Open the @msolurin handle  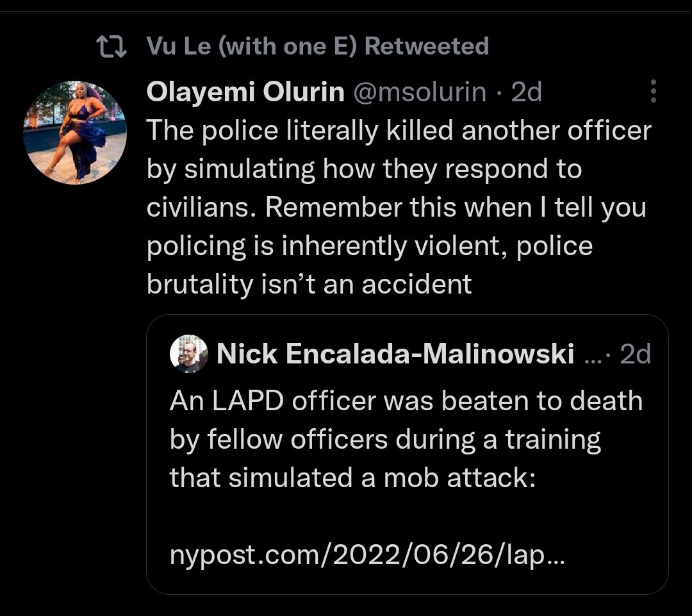[x=420, y=93]
